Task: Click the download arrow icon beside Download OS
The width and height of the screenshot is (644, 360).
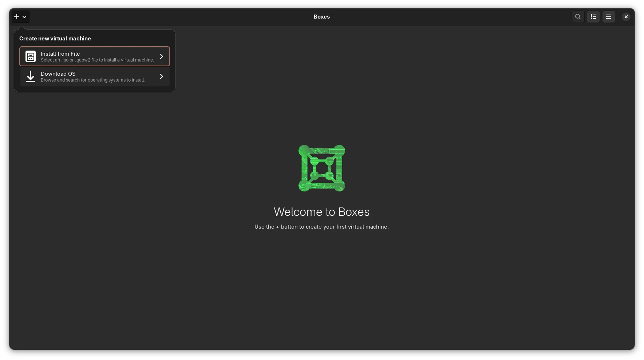Action: 31,76
